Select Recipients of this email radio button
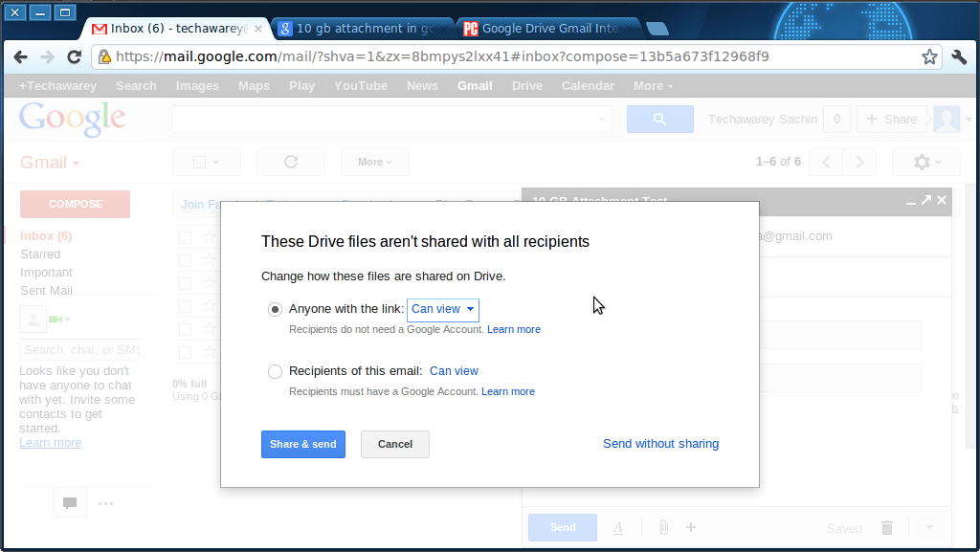The image size is (980, 552). tap(275, 371)
